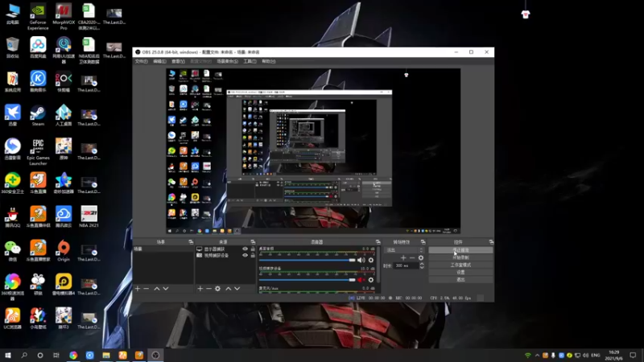Viewport: 644px width, 362px height.
Task: Open taskbar search magnifier
Action: click(x=24, y=355)
